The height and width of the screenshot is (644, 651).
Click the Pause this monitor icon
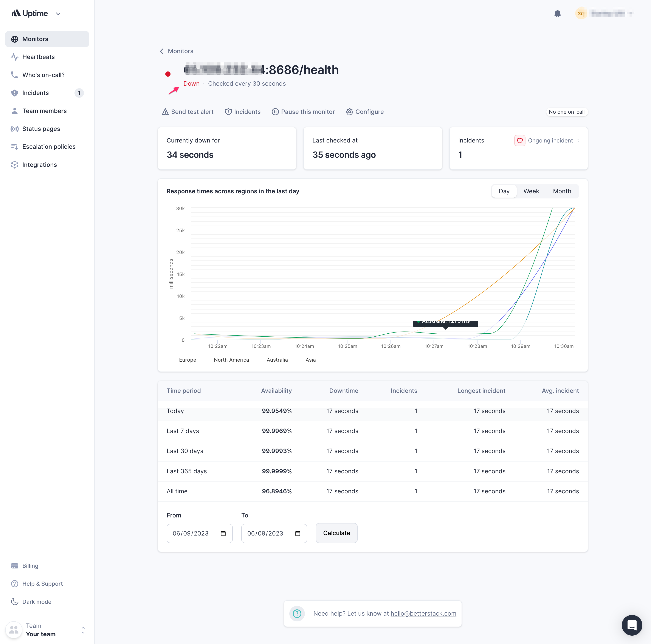[x=275, y=112]
